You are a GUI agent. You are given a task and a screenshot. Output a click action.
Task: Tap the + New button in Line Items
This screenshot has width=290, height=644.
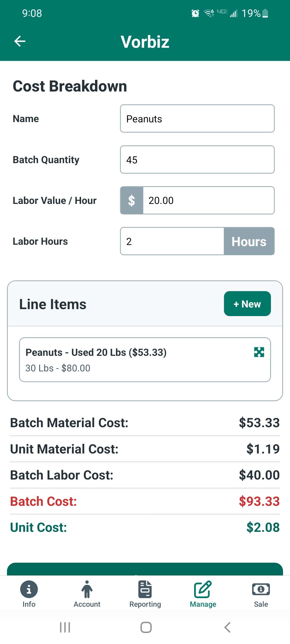[x=247, y=304]
